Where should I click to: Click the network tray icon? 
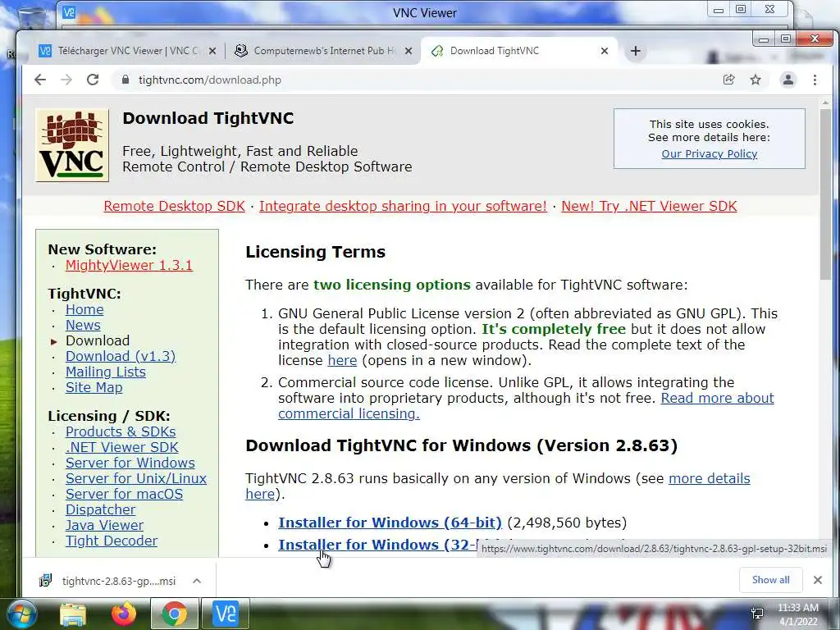[757, 614]
